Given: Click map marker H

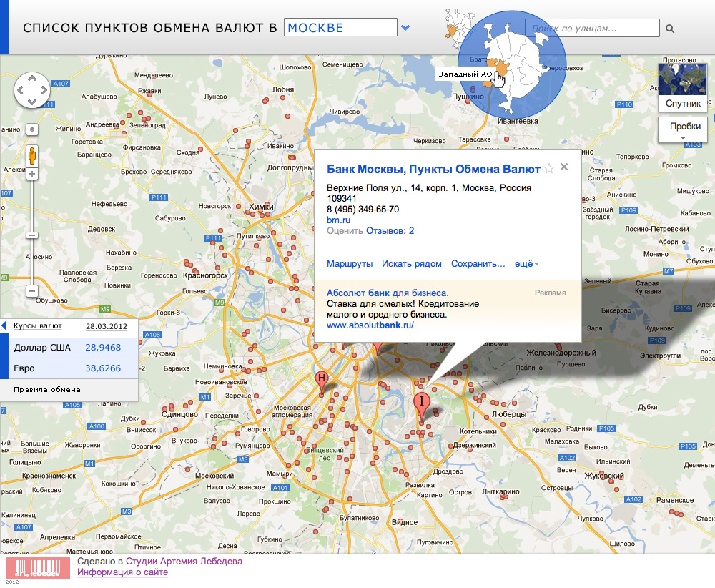Looking at the screenshot, I should (322, 380).
